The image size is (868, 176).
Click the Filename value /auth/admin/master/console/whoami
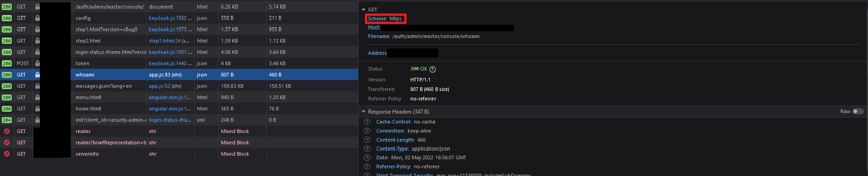pos(436,36)
